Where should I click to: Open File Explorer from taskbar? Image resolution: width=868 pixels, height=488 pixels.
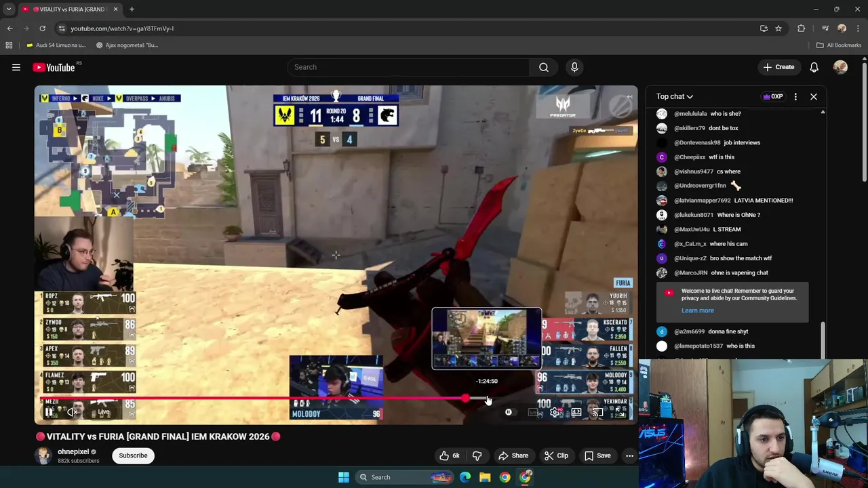[485, 477]
